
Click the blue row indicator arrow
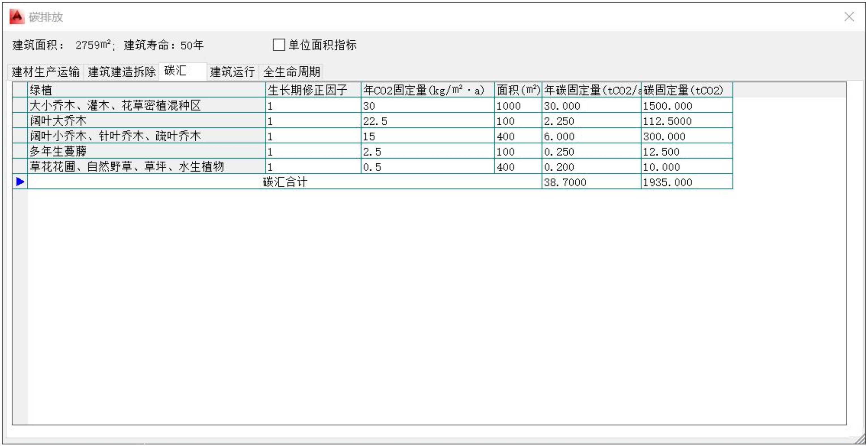(20, 182)
